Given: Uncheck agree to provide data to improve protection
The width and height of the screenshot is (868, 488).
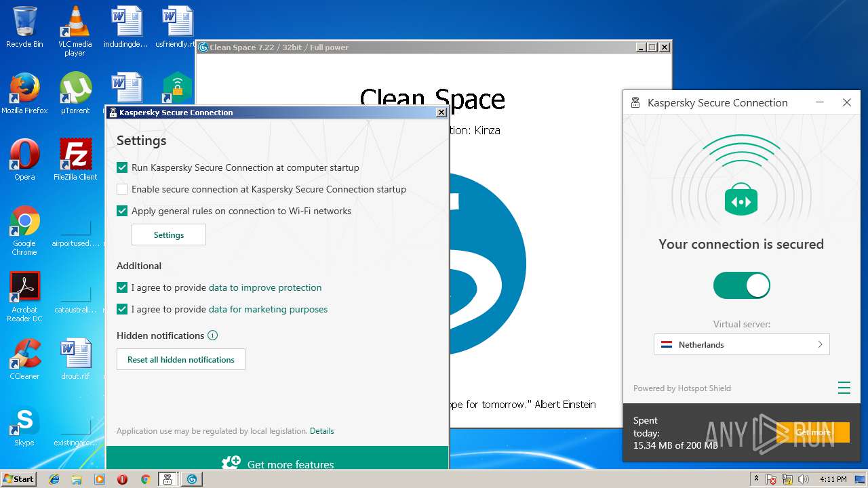Looking at the screenshot, I should [122, 287].
